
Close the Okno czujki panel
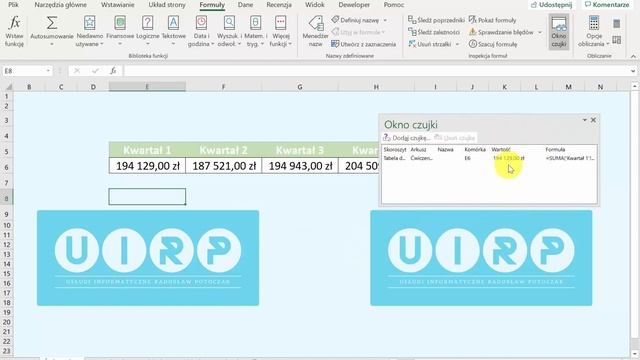pos(593,120)
